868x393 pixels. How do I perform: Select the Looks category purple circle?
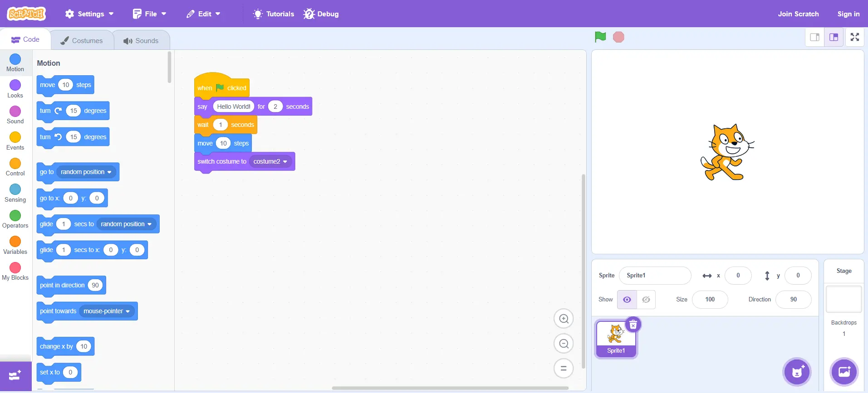click(15, 85)
